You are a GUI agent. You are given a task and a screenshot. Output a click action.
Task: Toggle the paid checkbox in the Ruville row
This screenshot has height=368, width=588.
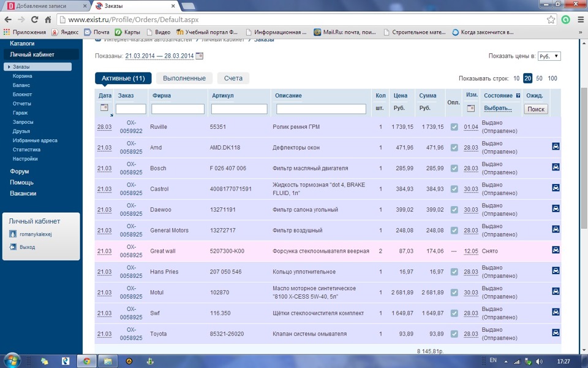pyautogui.click(x=454, y=127)
